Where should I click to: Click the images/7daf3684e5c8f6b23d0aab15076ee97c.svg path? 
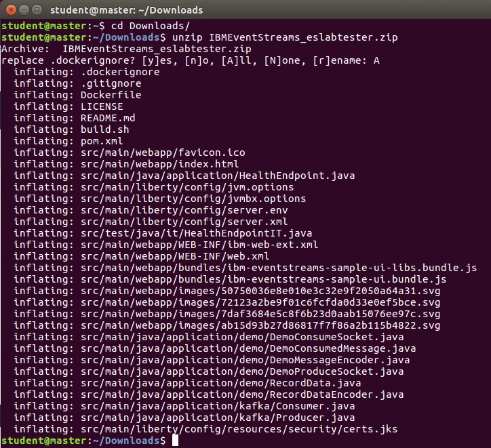tap(260, 314)
